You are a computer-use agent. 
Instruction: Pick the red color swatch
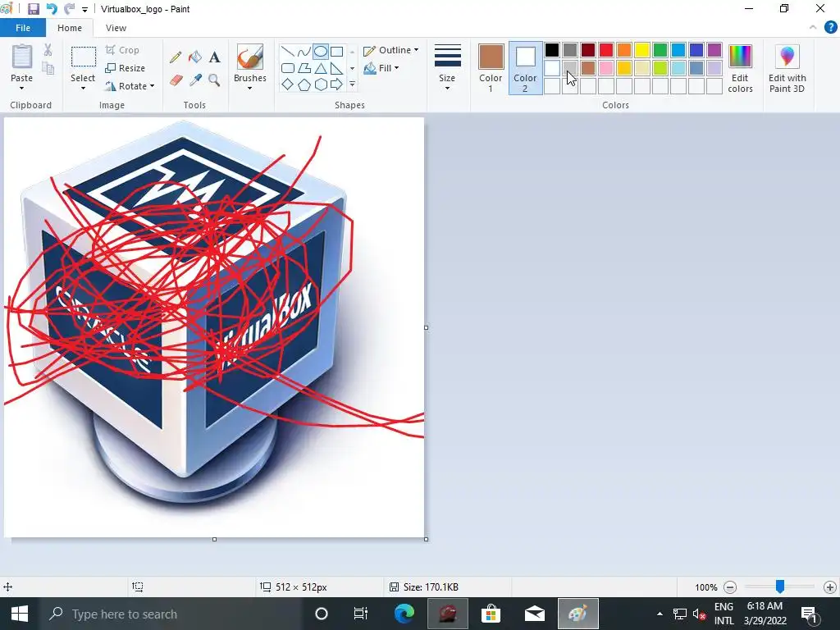click(x=606, y=50)
